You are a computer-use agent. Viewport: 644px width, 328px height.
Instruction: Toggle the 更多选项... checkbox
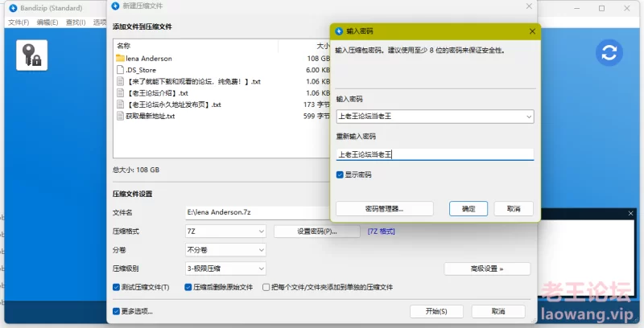pyautogui.click(x=116, y=311)
